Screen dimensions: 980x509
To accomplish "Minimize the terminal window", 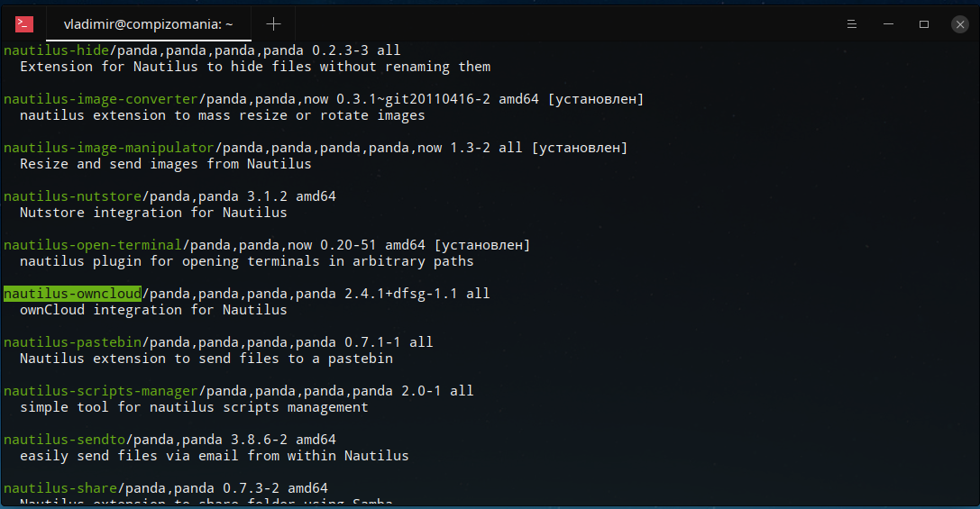I will [888, 24].
